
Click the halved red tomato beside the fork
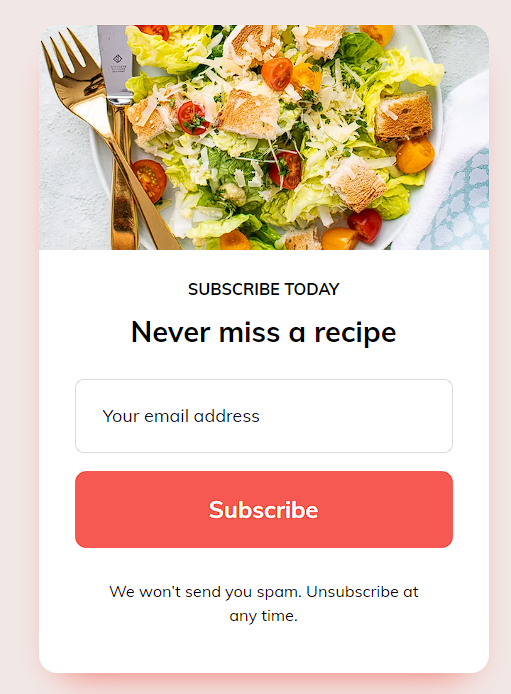150,180
